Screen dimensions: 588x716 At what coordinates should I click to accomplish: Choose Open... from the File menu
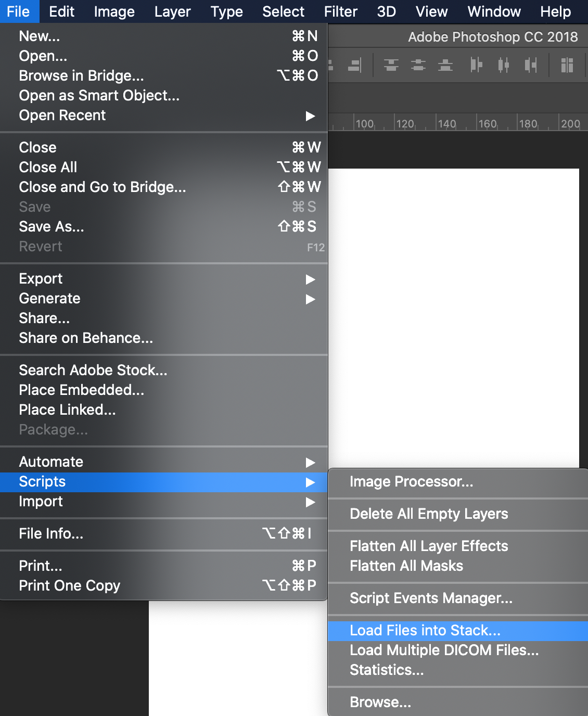tap(164, 56)
